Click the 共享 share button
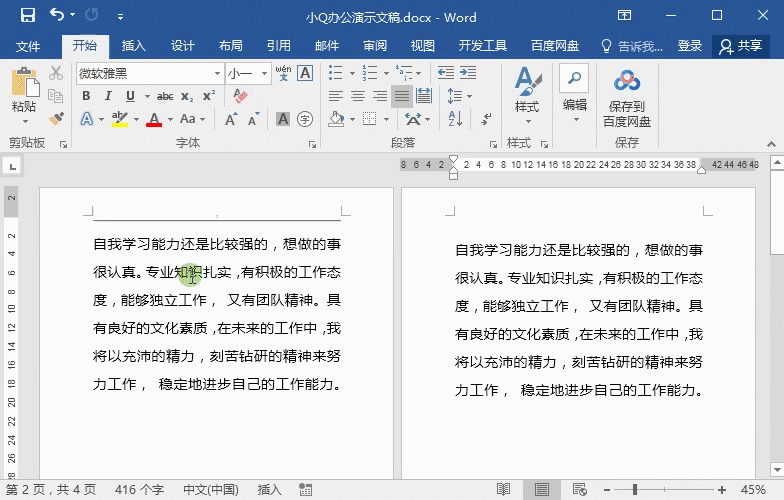784x500 pixels. point(741,46)
